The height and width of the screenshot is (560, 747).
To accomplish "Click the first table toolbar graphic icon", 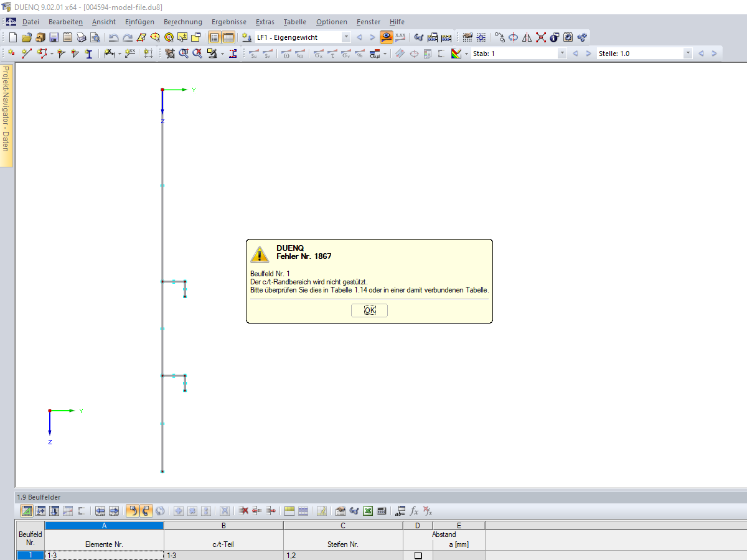I will (27, 511).
